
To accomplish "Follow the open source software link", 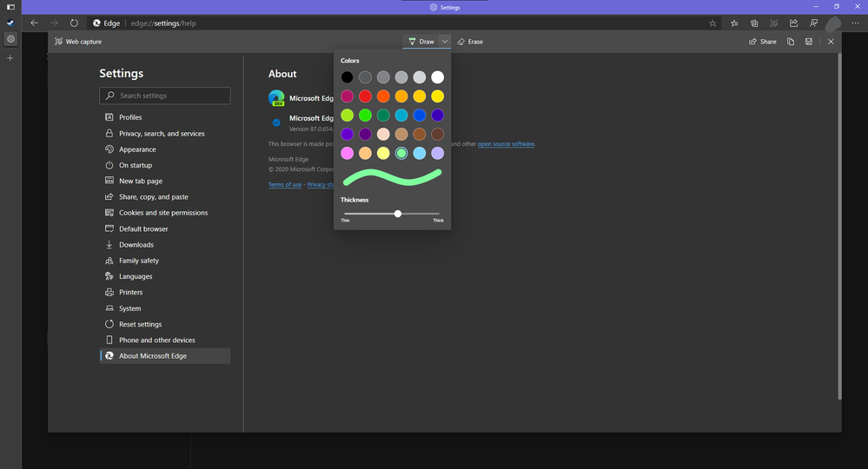I will (x=506, y=144).
